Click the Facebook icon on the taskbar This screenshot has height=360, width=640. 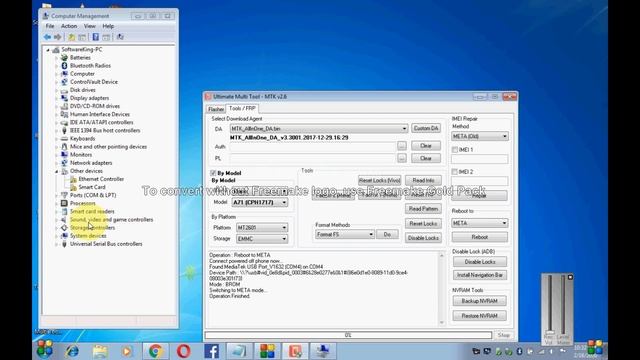click(211, 351)
